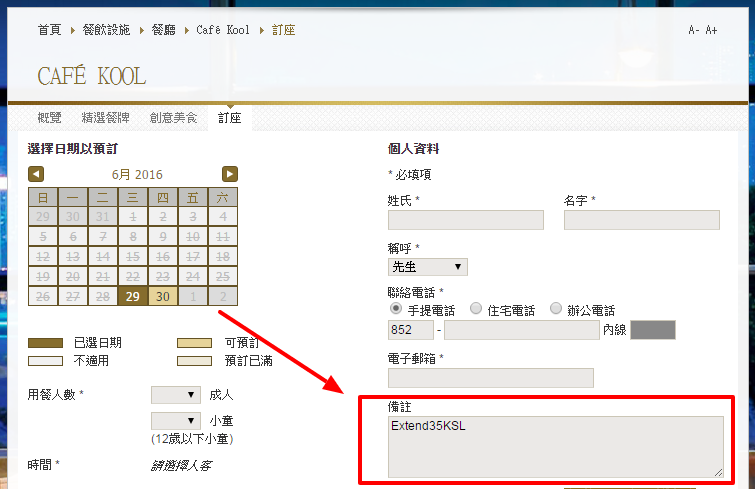Increase font size with A+

point(711,30)
